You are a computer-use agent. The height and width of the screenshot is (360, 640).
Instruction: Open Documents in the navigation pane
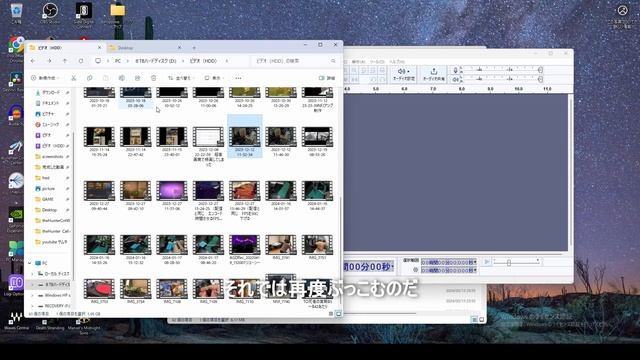coord(52,103)
